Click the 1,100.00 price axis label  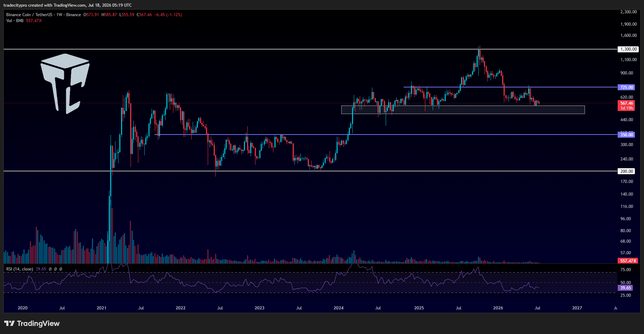pos(629,60)
